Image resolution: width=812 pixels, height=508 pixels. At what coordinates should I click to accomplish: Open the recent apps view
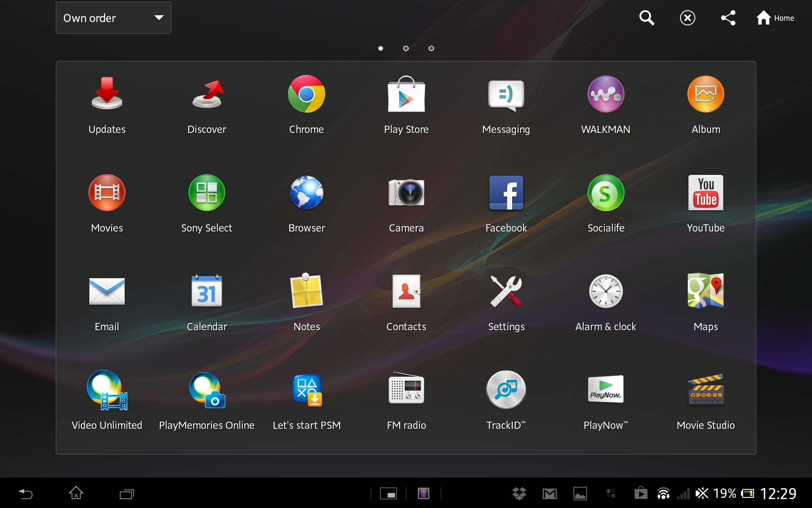click(x=127, y=494)
